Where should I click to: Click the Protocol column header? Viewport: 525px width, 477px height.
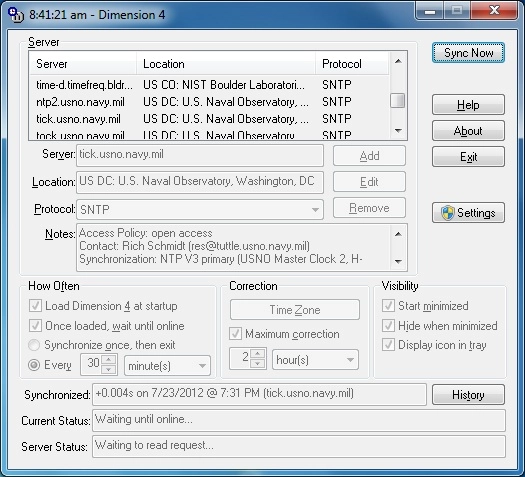tap(353, 64)
